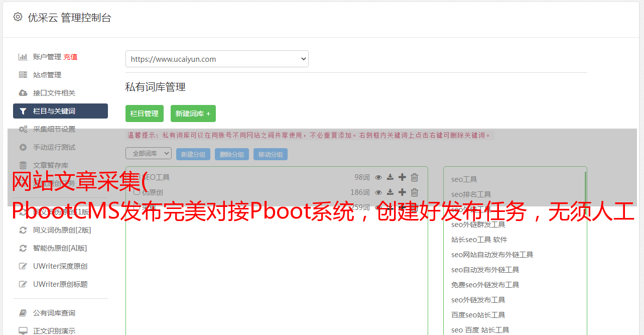Open the 全部词库 group dropdown
644x335 pixels.
(x=149, y=153)
